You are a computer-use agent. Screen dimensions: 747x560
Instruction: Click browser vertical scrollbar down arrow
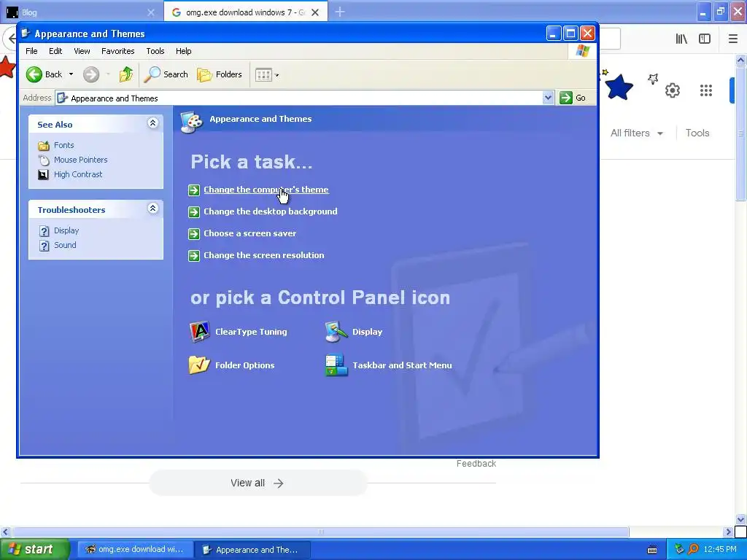[x=740, y=519]
